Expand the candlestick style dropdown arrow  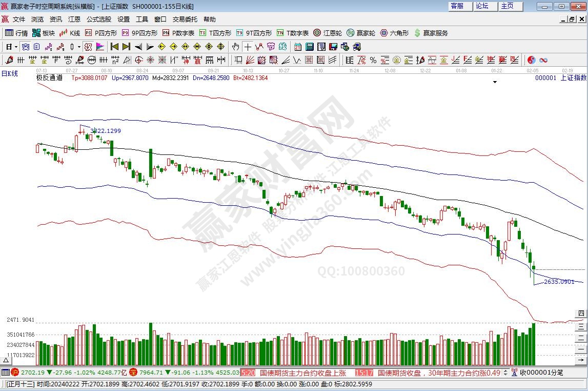pos(78,47)
